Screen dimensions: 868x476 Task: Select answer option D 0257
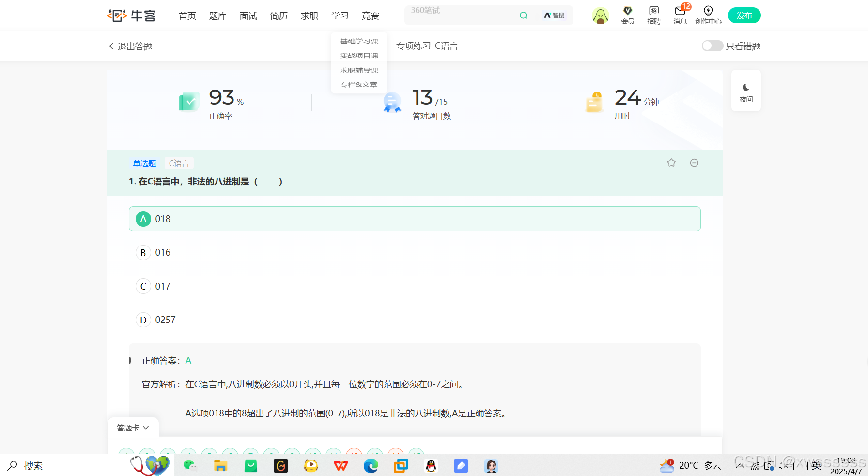point(415,320)
